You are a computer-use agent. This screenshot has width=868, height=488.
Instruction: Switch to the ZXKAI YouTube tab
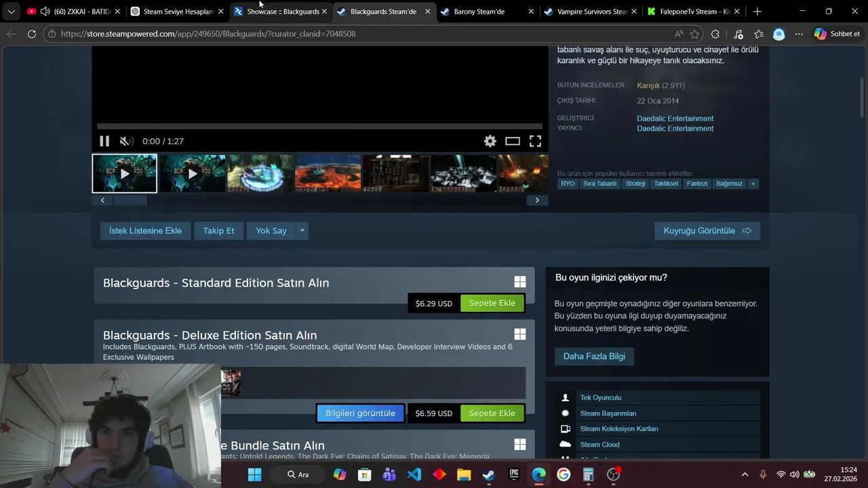[x=75, y=12]
